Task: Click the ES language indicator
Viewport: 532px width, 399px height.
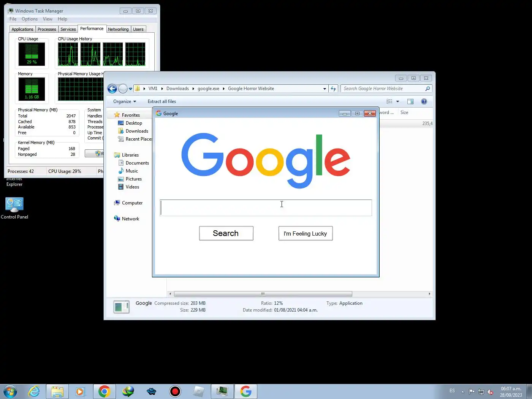Action: coord(452,391)
